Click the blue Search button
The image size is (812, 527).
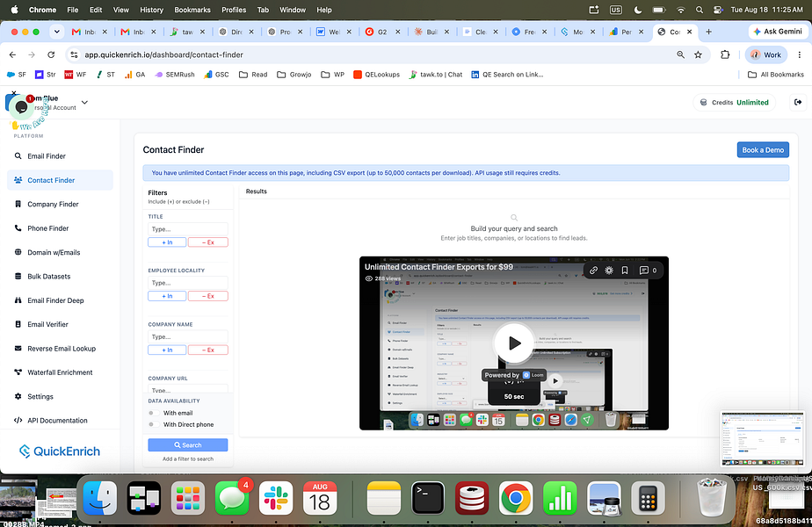pyautogui.click(x=187, y=444)
